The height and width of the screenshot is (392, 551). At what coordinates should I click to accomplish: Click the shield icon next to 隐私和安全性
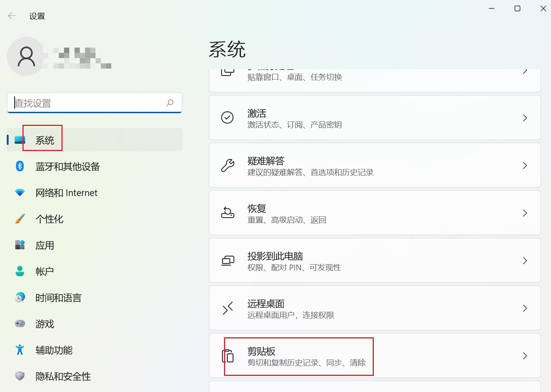click(19, 376)
